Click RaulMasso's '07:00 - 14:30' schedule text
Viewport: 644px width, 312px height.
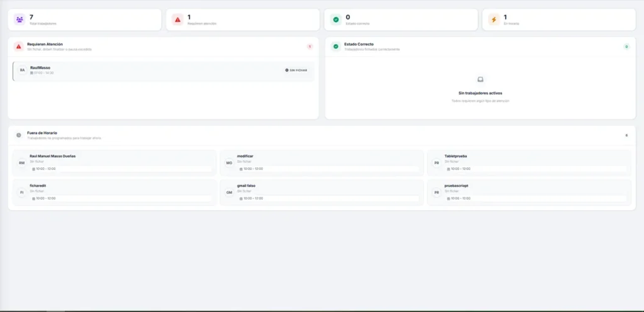tap(43, 73)
